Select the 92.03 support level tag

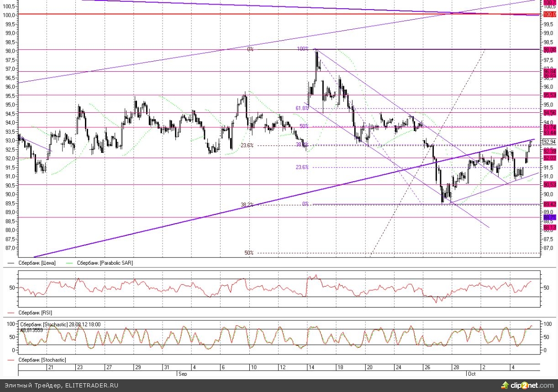pyautogui.click(x=549, y=158)
